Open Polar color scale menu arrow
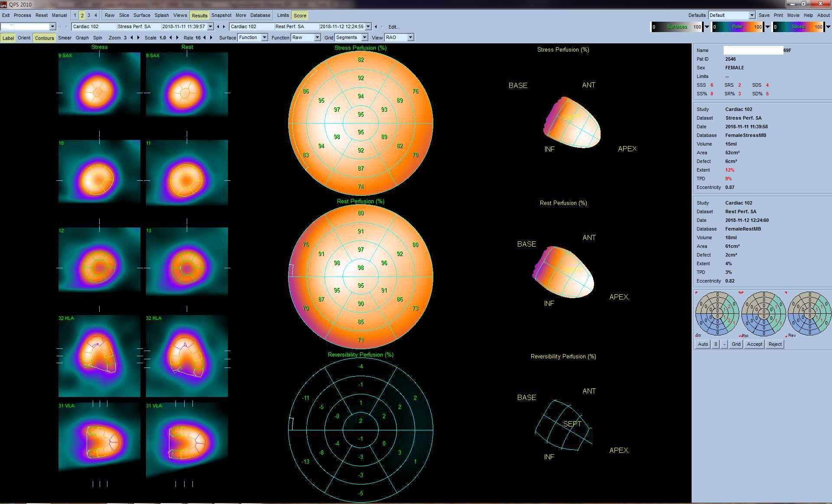 768,27
